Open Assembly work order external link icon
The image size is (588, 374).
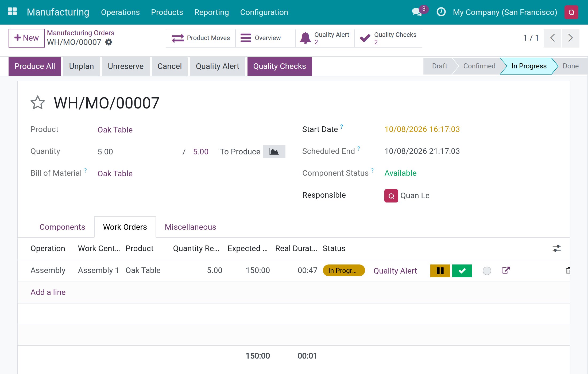tap(506, 270)
